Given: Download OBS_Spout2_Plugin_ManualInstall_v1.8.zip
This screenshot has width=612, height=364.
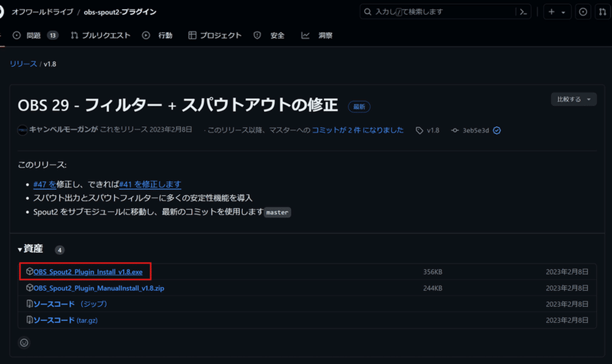Looking at the screenshot, I should coord(99,288).
